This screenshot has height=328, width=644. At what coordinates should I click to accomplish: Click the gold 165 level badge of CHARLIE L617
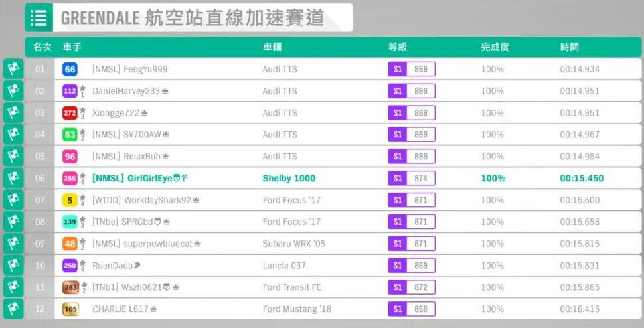[x=70, y=309]
